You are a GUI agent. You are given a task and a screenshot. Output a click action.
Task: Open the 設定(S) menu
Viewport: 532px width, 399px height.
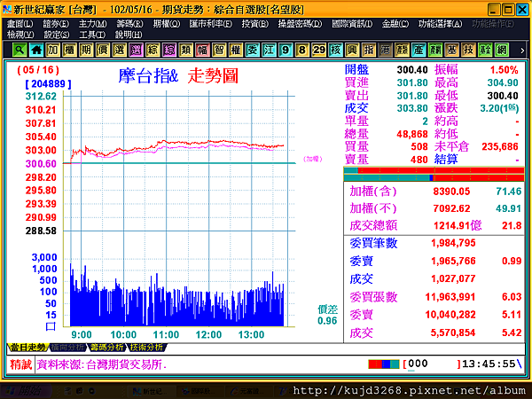(x=57, y=35)
